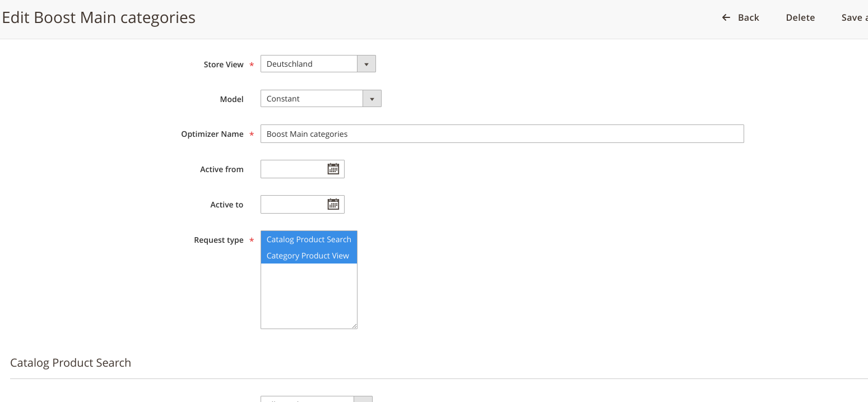
Task: Deselect the highlighted Catalog Product Search option
Action: pos(308,239)
